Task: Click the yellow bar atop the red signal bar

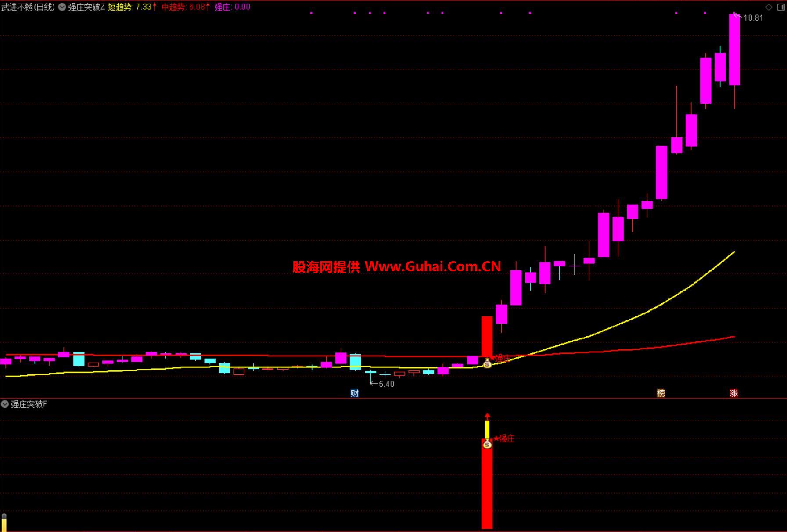Action: point(487,429)
